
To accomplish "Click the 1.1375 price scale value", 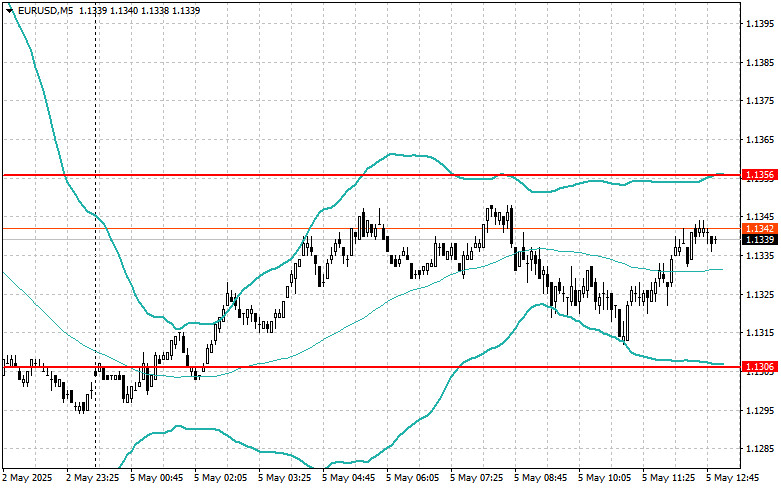I will (760, 101).
